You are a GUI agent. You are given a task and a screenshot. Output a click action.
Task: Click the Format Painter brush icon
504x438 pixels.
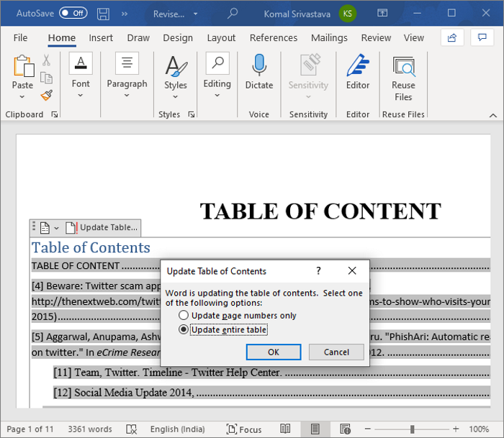(x=47, y=95)
